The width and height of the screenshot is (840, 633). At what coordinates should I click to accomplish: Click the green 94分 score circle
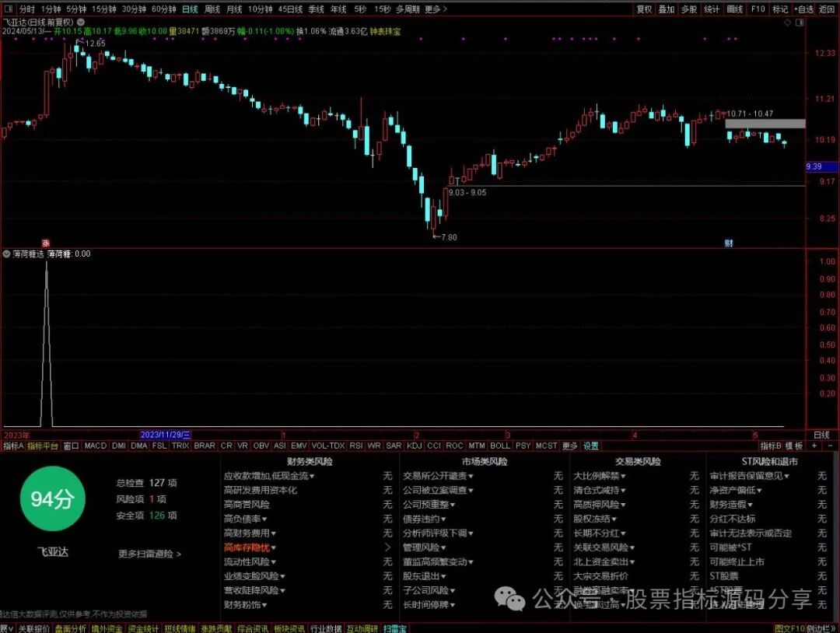tap(53, 498)
